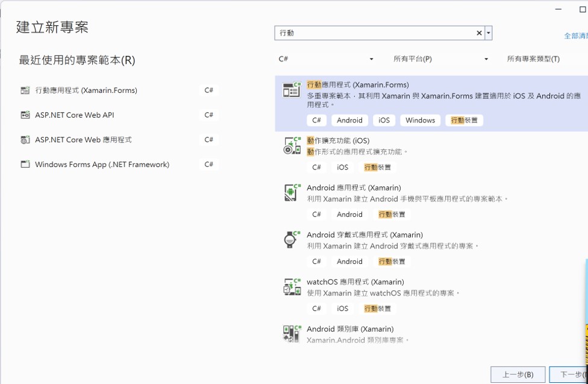Select the watchOS 應用程式 (Xamarin) template title

[x=355, y=282]
